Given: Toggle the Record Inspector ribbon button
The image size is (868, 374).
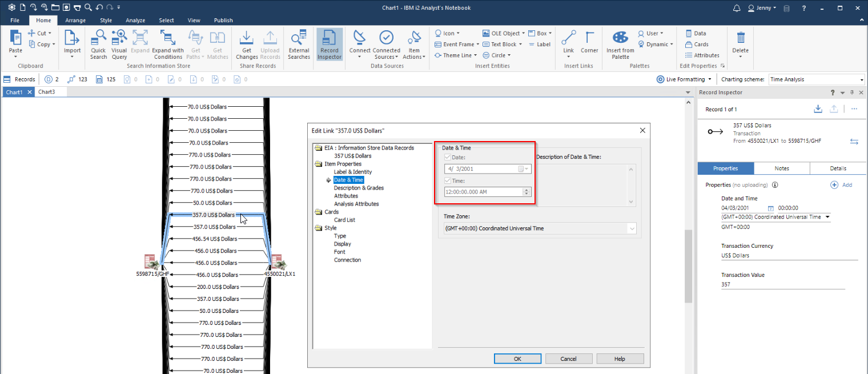Looking at the screenshot, I should (x=329, y=45).
